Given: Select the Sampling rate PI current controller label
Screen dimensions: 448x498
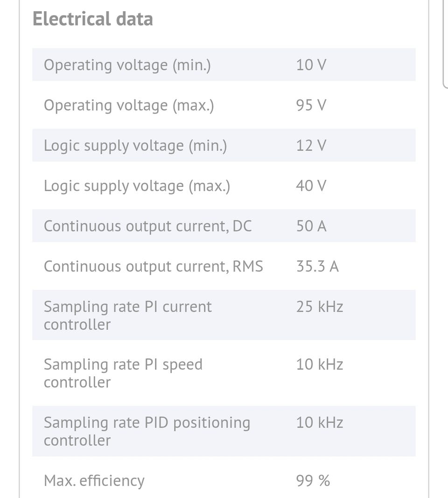Looking at the screenshot, I should pos(127,315).
